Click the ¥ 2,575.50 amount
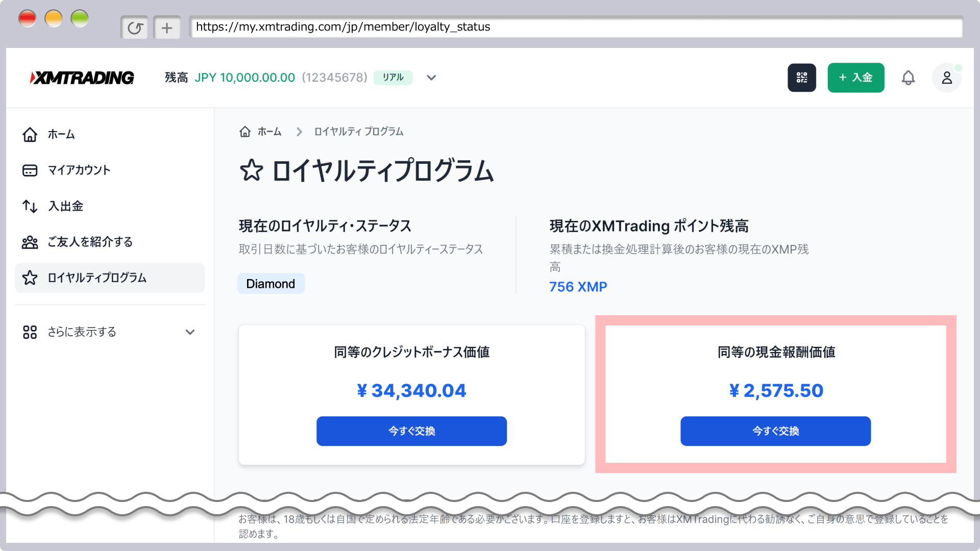 pos(776,391)
